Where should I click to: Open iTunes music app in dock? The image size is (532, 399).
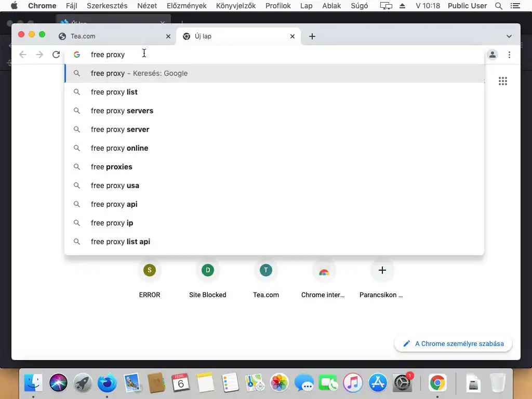click(353, 383)
